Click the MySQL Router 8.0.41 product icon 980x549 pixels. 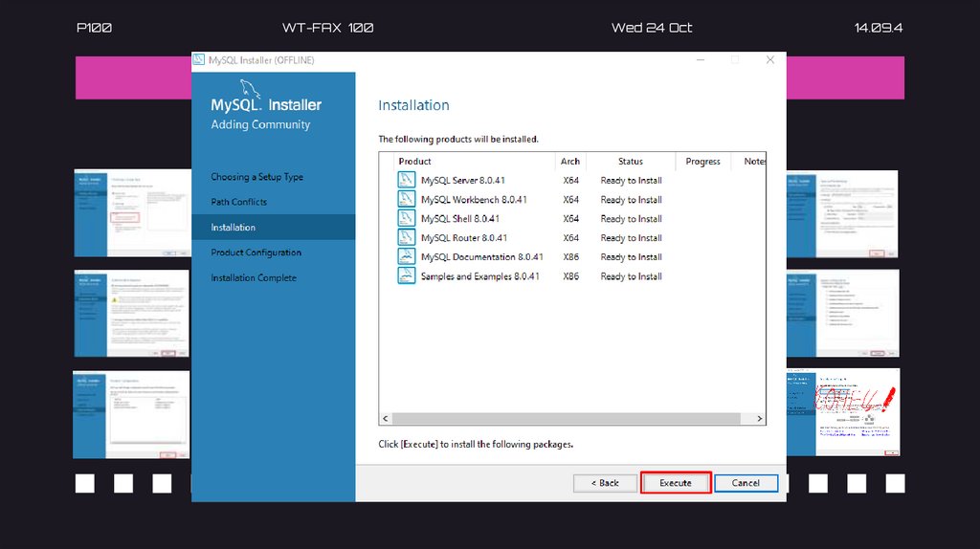coord(406,237)
